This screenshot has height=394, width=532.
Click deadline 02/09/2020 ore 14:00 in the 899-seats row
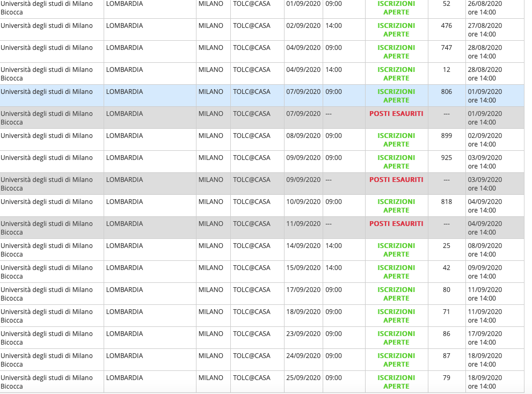pos(485,140)
